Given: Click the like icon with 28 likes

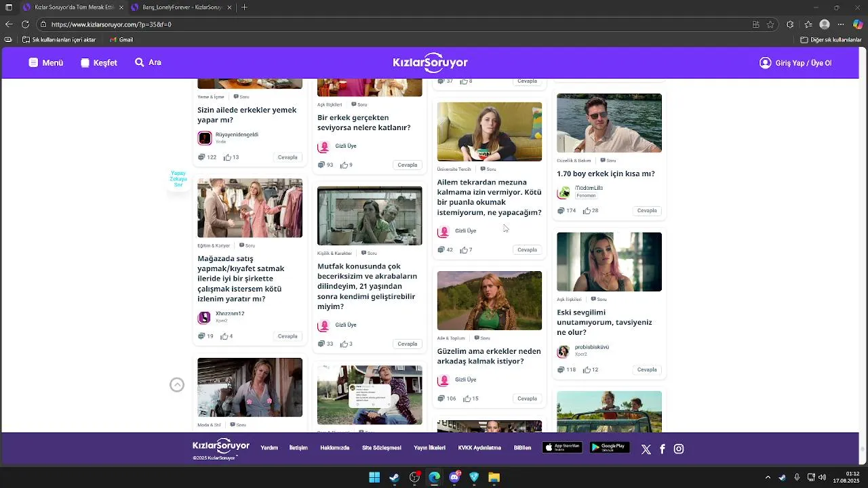Looking at the screenshot, I should point(587,211).
